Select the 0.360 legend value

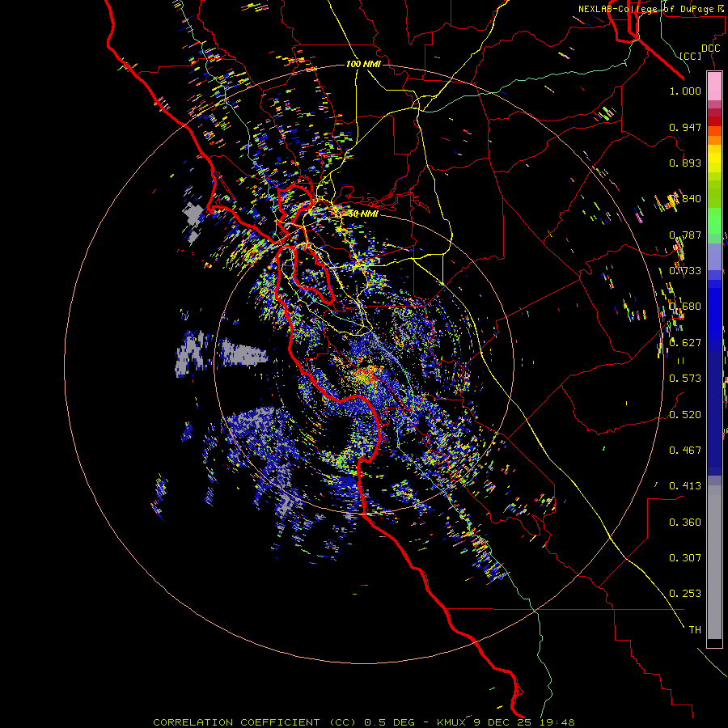[685, 523]
